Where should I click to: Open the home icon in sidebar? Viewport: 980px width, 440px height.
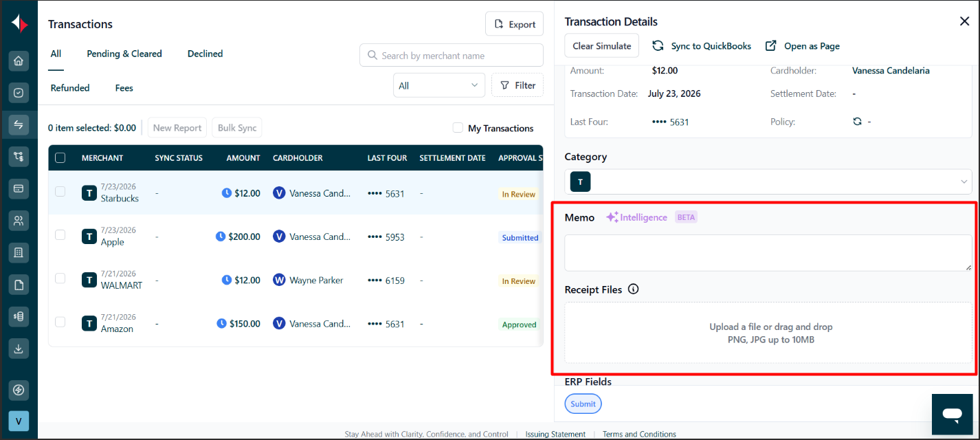click(19, 60)
